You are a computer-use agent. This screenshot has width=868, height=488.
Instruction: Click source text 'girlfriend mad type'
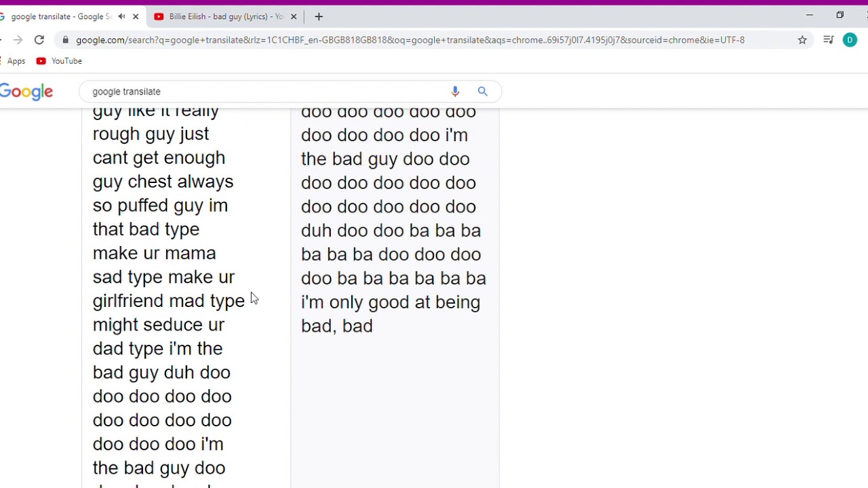[x=169, y=301]
